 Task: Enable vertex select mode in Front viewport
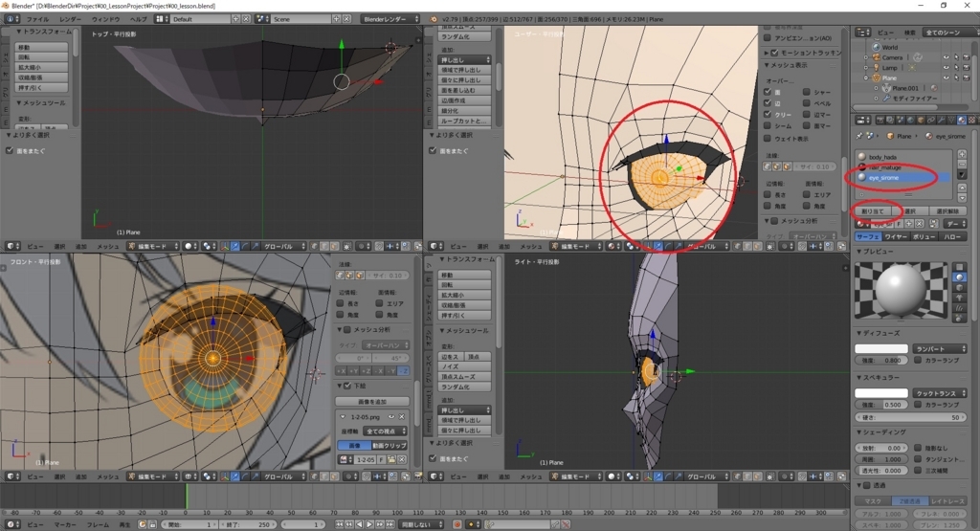point(314,476)
